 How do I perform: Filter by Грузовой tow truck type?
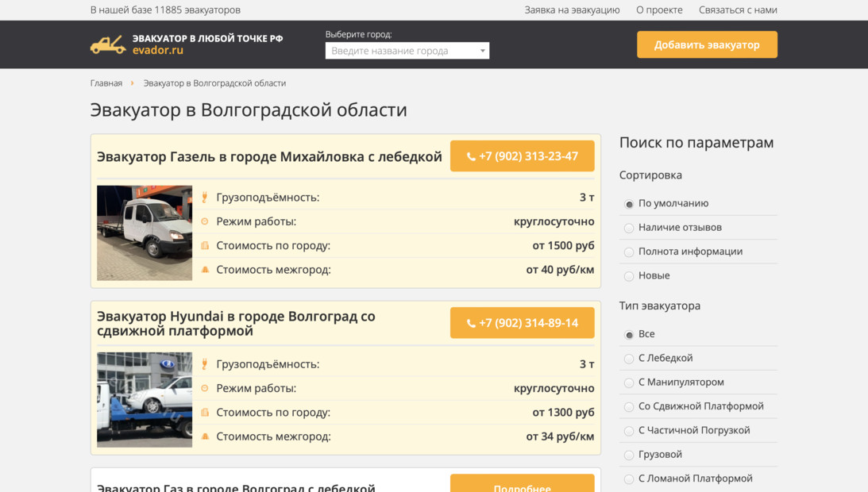(x=629, y=455)
